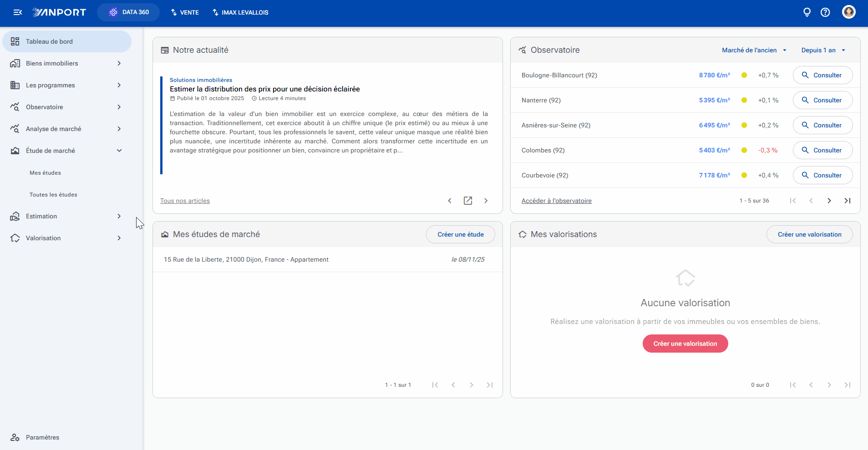Switch to IMAX LEVALLOIS tab

(x=240, y=12)
